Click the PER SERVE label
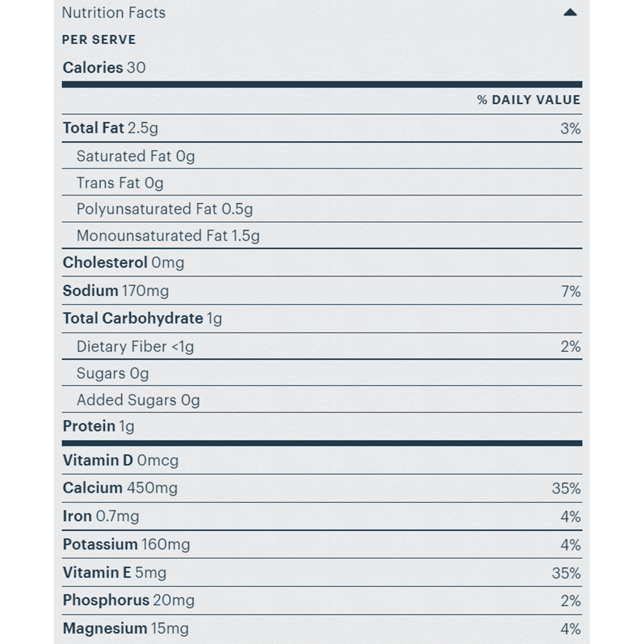 coord(99,40)
